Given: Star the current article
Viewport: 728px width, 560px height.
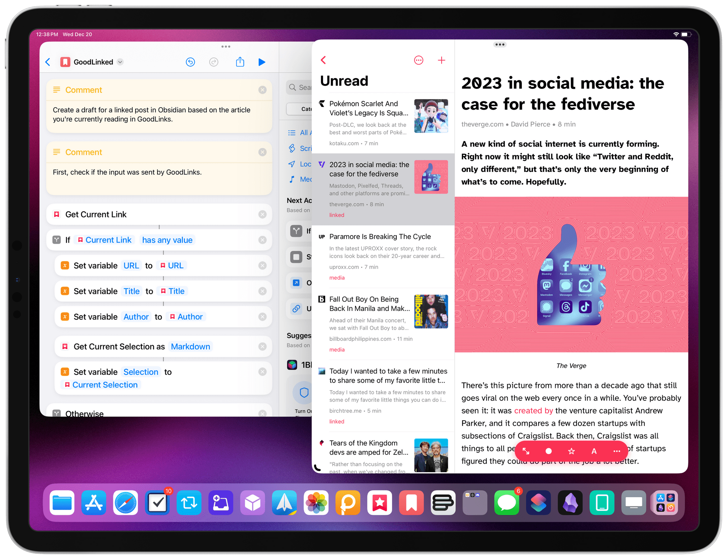Looking at the screenshot, I should click(x=571, y=451).
